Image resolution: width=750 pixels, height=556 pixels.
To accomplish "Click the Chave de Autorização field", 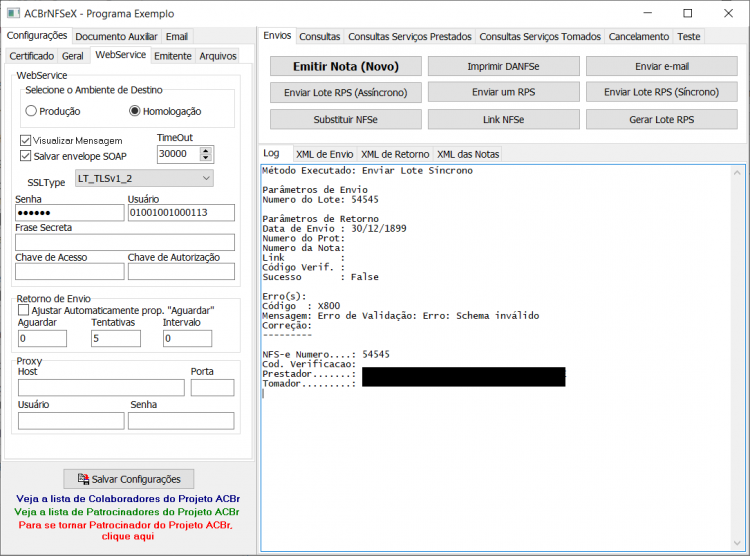I will tap(181, 271).
